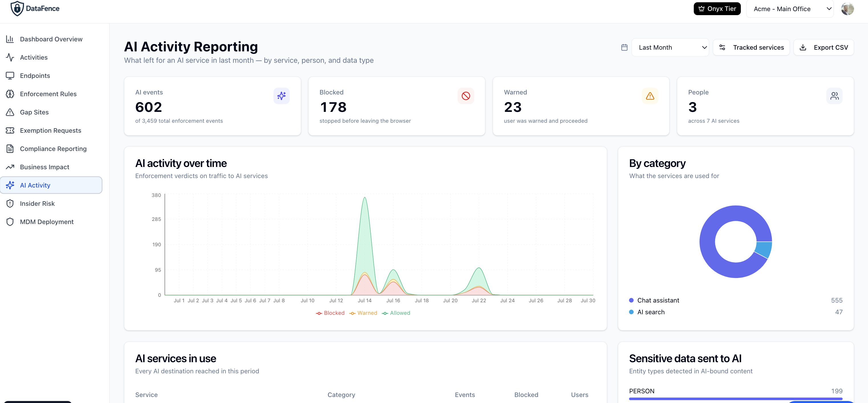Select Gap Sites in sidebar

point(51,112)
